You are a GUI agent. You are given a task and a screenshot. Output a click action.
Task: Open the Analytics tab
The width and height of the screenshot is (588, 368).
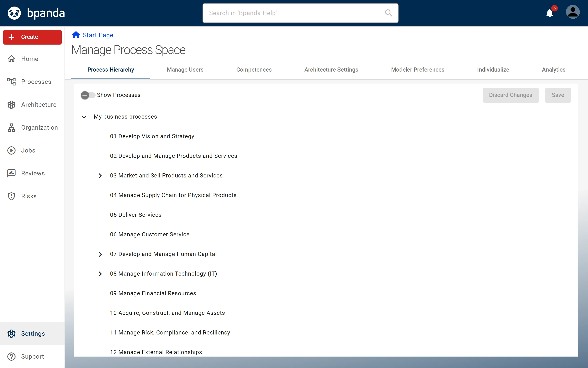tap(553, 70)
